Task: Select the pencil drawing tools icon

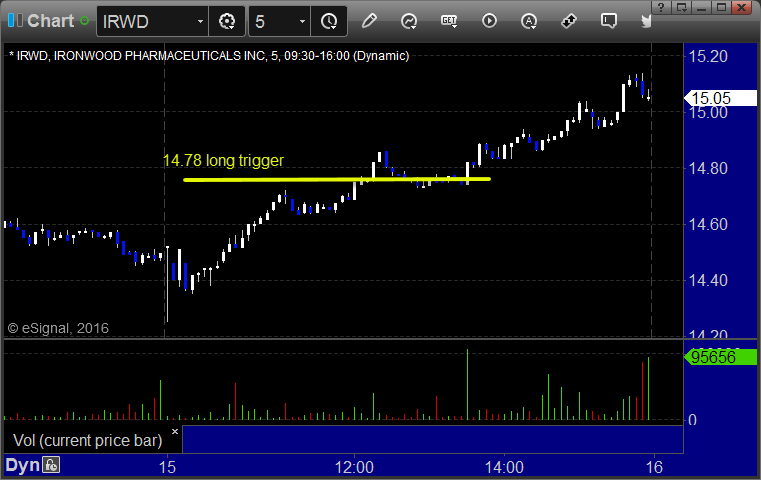Action: pyautogui.click(x=369, y=21)
